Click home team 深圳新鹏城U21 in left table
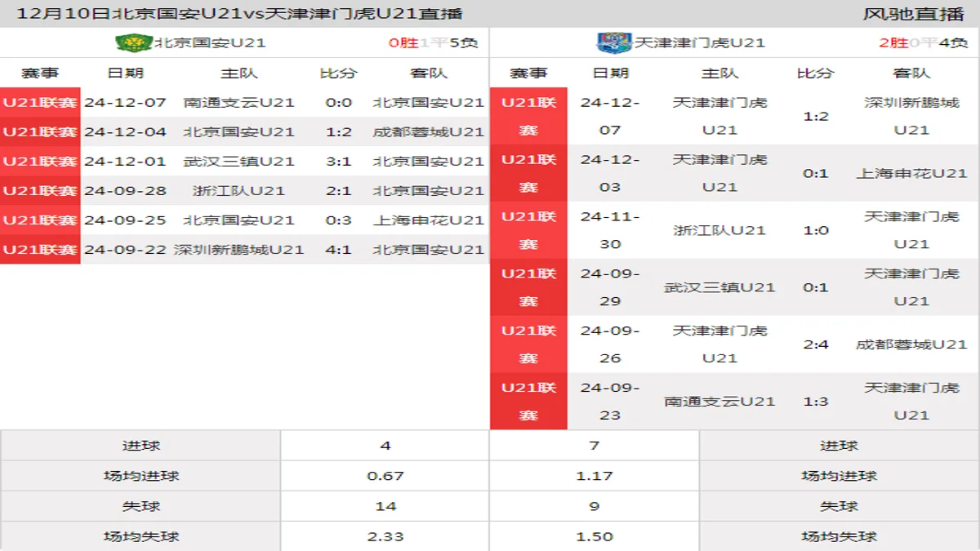Screen dimensions: 980x551 (238, 249)
